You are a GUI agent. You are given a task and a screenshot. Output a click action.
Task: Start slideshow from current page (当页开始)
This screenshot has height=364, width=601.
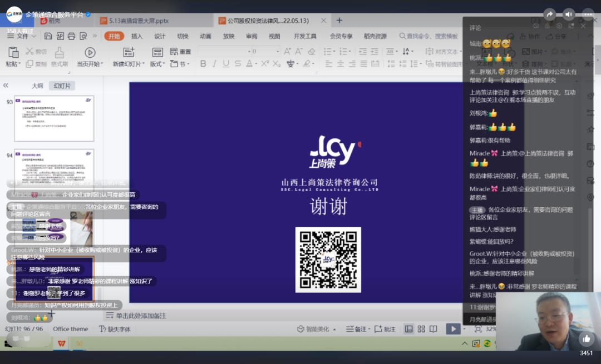pos(90,52)
